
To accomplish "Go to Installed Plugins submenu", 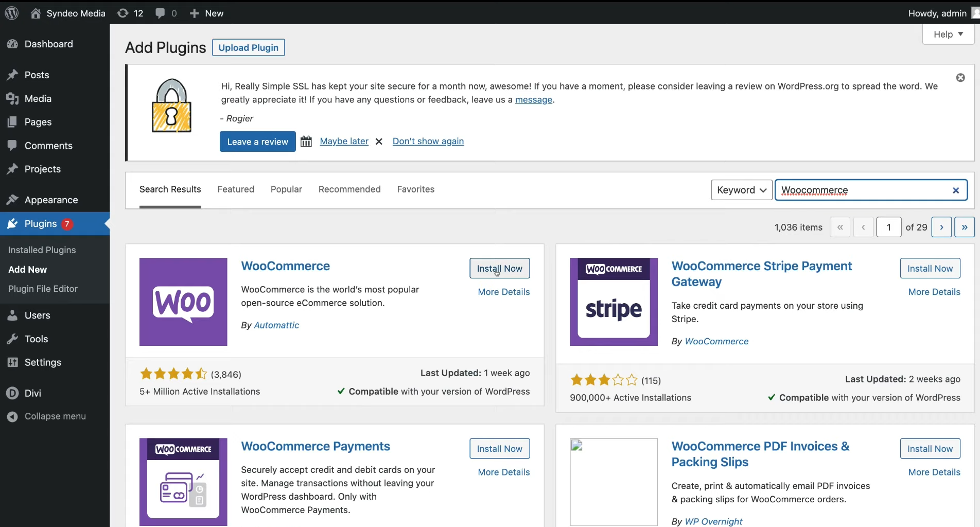I will tap(42, 250).
